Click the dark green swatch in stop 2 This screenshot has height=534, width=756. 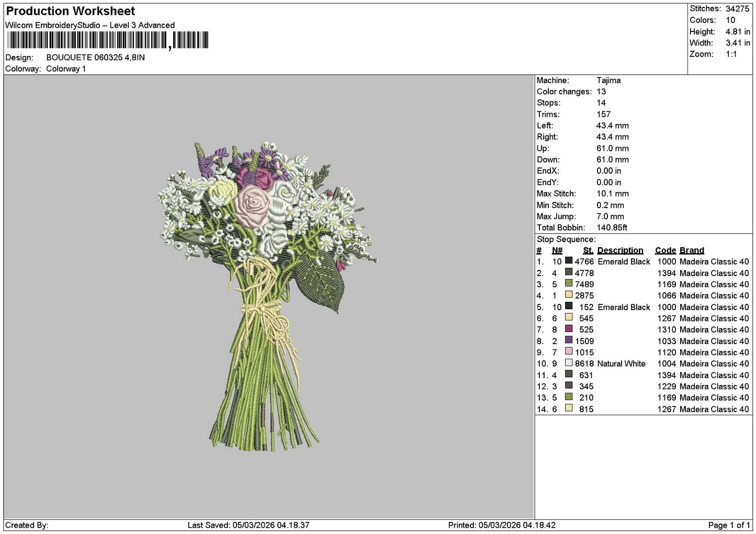tap(569, 272)
